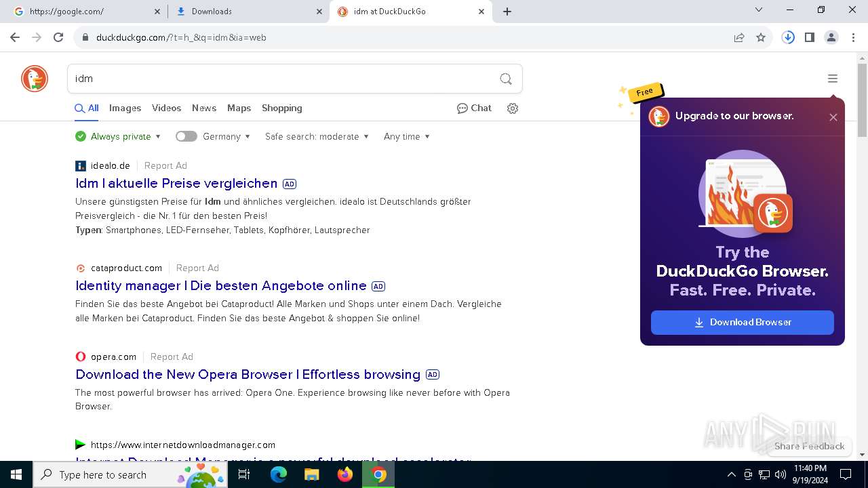Click the DuckDuckGo logo icon
Viewport: 868px width, 488px height.
pos(35,79)
